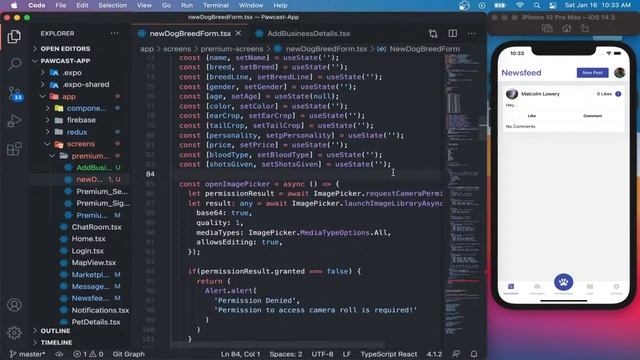Expand the firebase folder
Image resolution: width=640 pixels, height=360 pixels.
pos(81,120)
